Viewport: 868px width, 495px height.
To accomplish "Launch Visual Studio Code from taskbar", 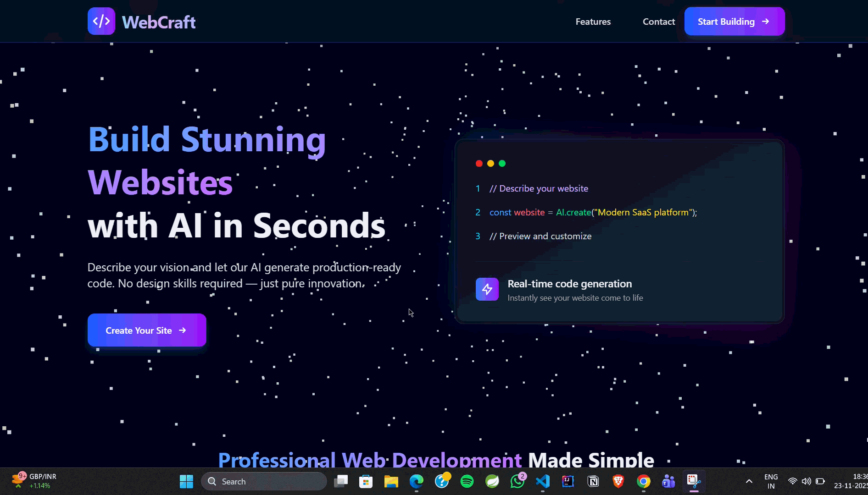I will pos(543,481).
